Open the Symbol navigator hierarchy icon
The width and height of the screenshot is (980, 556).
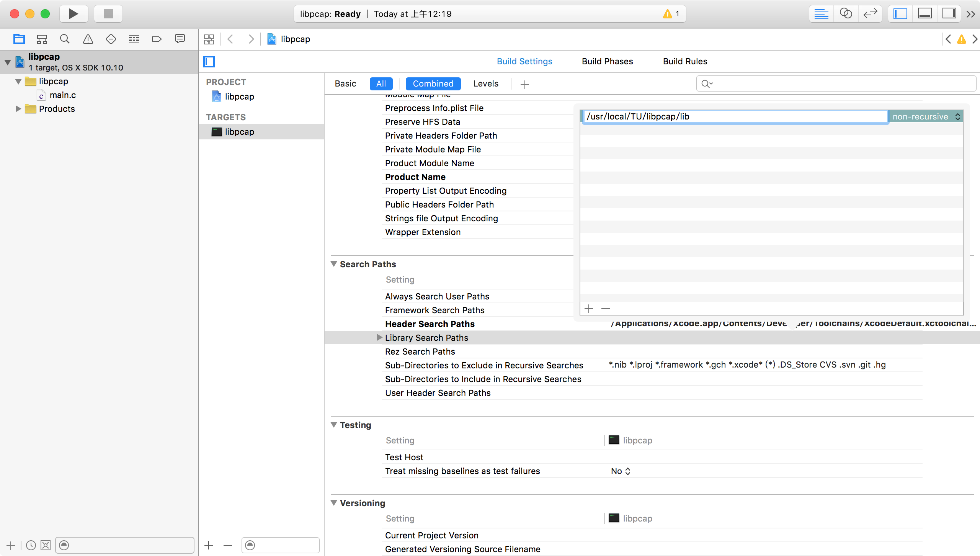[x=42, y=39]
